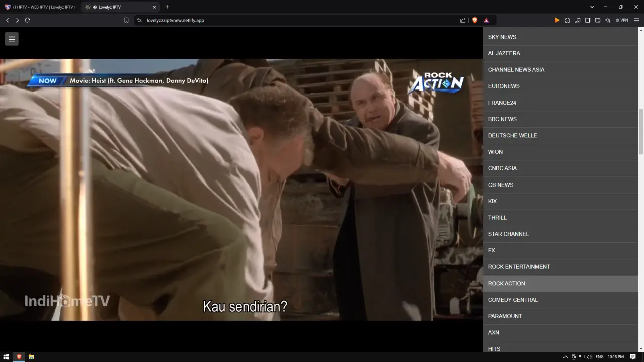Open the PARAMOUNT channel
This screenshot has height=362, width=644.
click(560, 316)
